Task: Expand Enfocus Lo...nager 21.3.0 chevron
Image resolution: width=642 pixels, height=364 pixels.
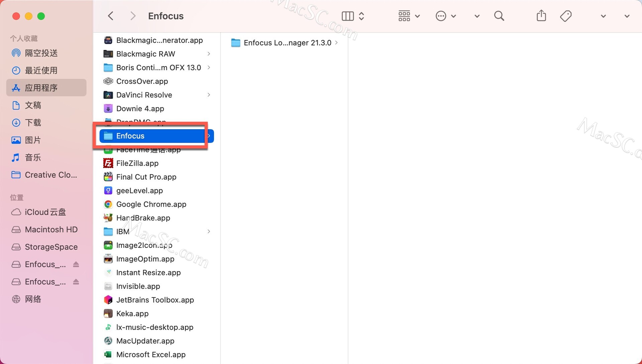Action: tap(336, 43)
